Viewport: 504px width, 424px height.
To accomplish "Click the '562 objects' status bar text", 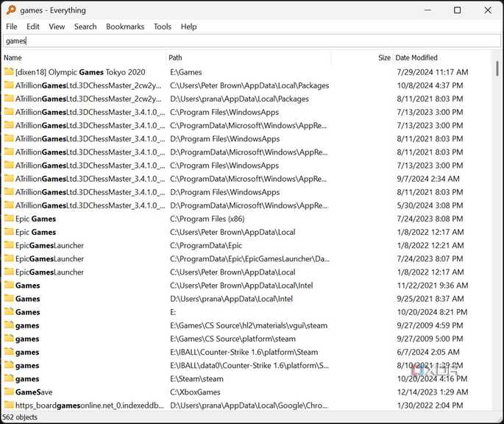I will (20, 417).
